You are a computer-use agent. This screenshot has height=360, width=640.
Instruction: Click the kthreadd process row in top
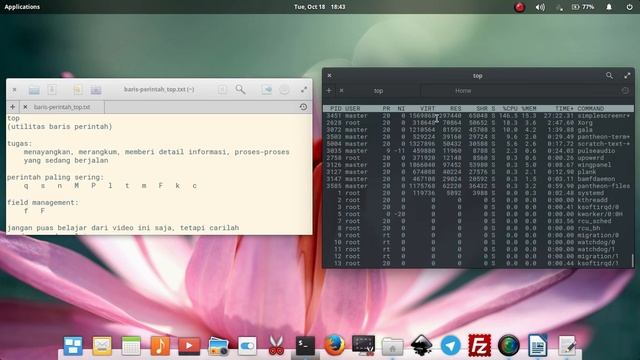[478, 200]
